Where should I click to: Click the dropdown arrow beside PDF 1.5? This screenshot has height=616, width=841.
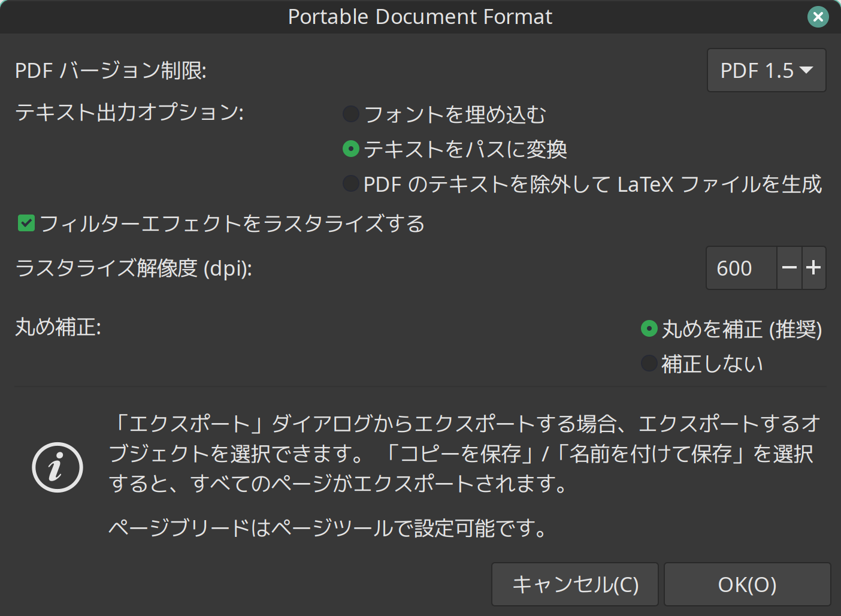807,71
